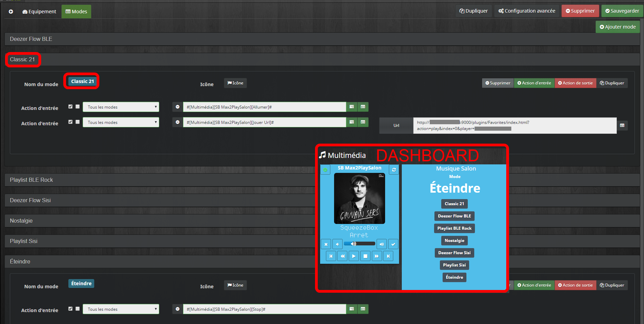
Task: Uncheck the first checkbox on the Allumer row
Action: pyautogui.click(x=70, y=107)
